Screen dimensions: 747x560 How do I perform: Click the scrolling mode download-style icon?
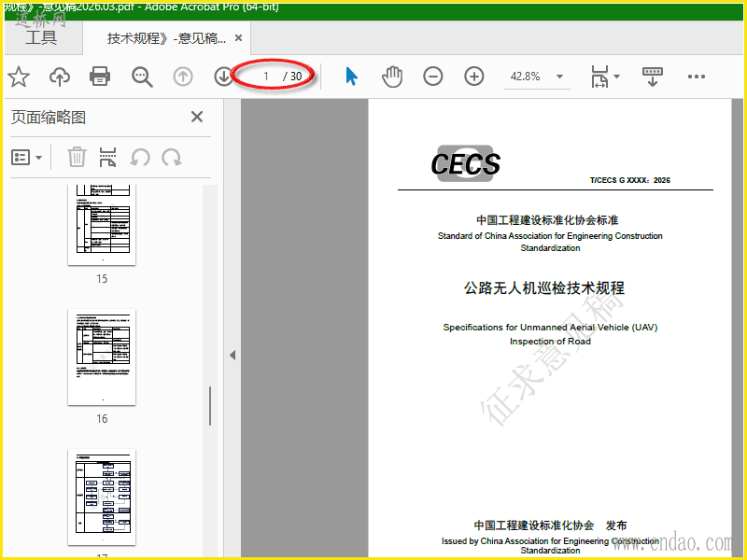click(653, 77)
